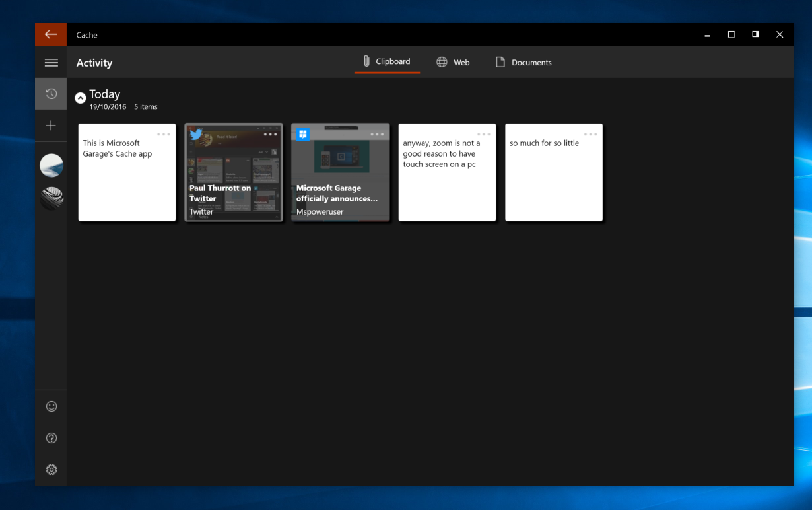Click the Twitter bird icon on card
This screenshot has height=510, width=812.
click(196, 135)
